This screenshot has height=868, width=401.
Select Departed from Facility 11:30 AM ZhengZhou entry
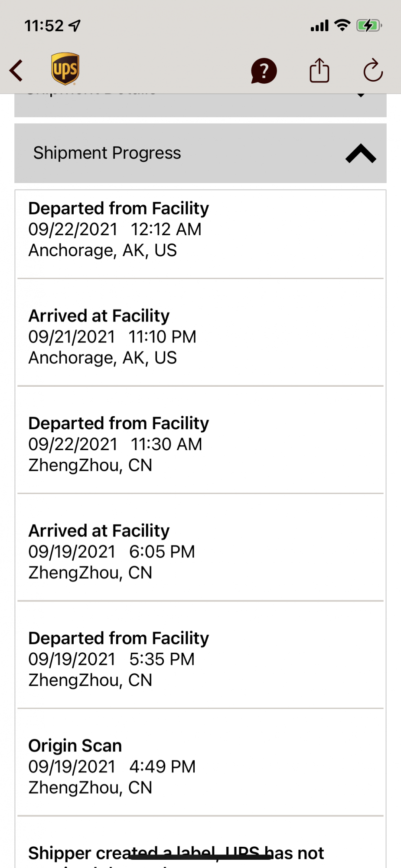click(x=200, y=440)
